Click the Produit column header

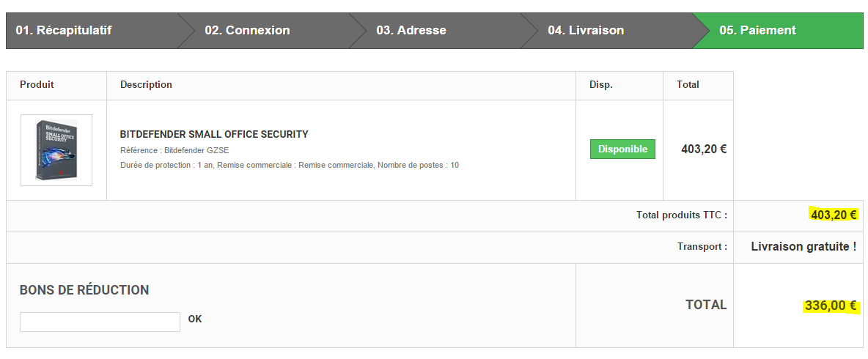point(37,85)
